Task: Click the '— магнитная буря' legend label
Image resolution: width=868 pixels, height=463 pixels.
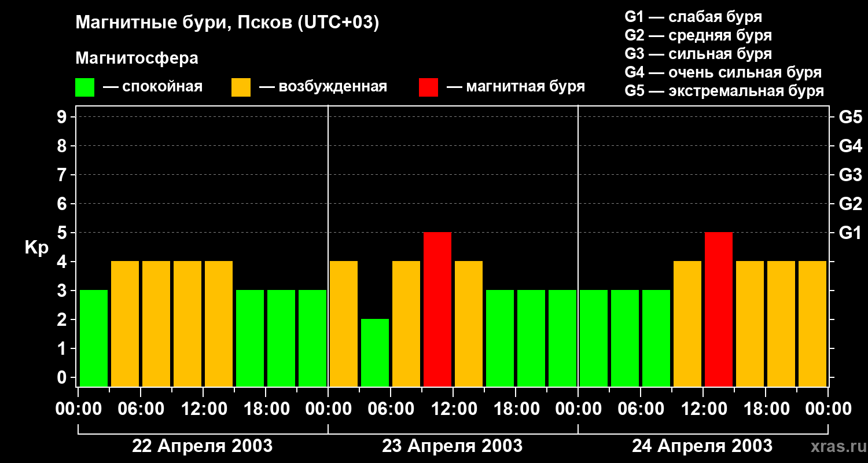Action: 516,87
